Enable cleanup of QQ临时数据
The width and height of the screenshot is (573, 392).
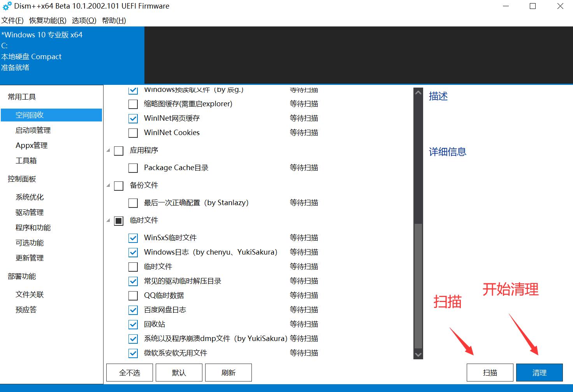(x=133, y=295)
